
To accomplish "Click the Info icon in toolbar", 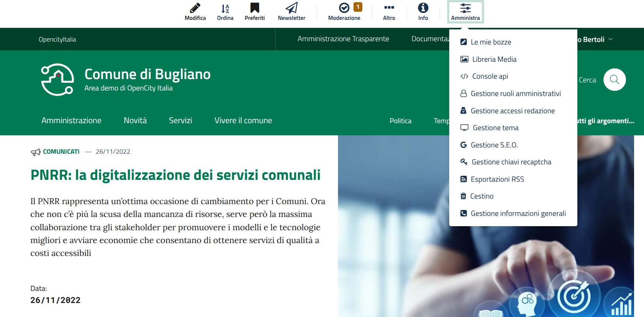I will pyautogui.click(x=423, y=8).
